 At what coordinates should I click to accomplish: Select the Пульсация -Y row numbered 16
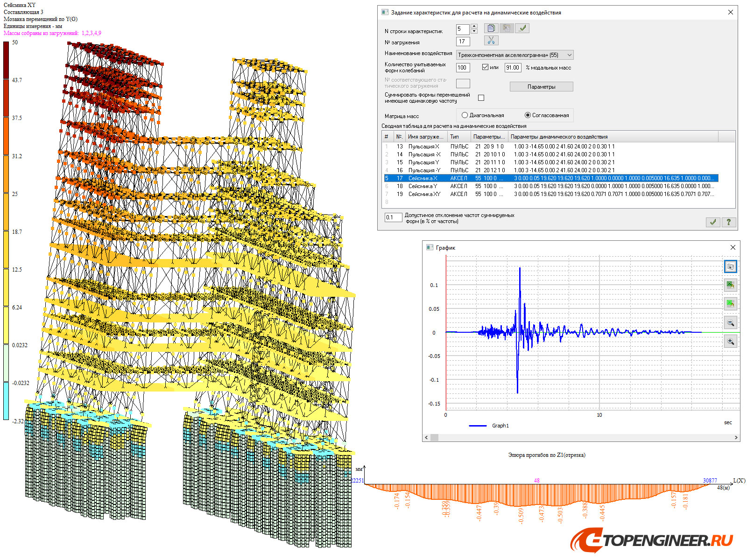coord(551,170)
